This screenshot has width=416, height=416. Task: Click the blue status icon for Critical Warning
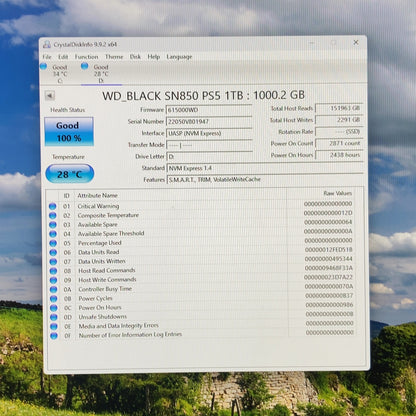coord(52,206)
